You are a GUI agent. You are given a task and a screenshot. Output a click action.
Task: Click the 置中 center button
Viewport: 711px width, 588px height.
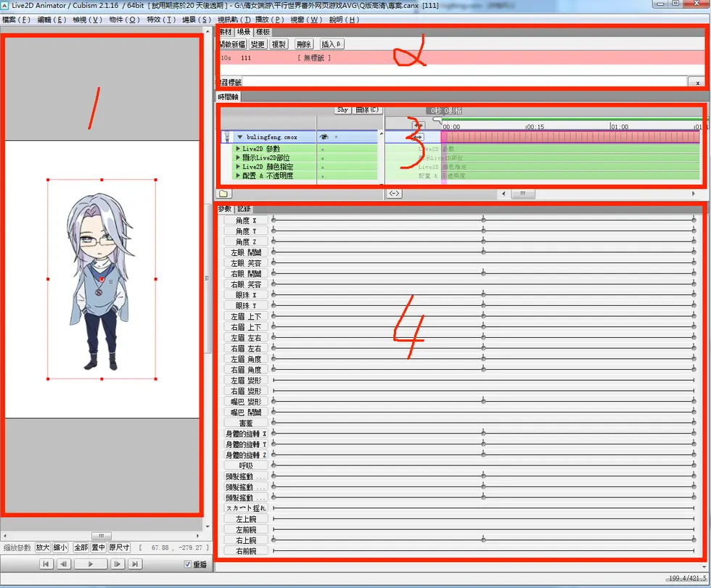coord(99,547)
